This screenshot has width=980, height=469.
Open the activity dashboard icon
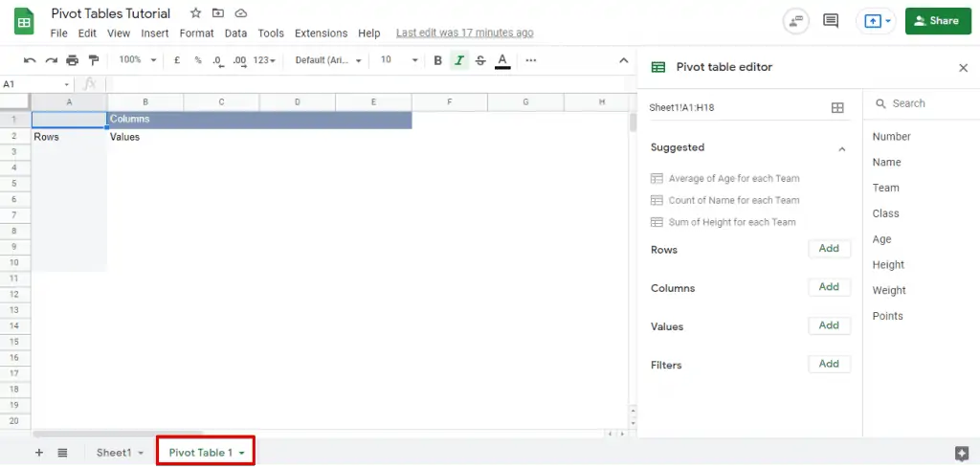click(796, 21)
